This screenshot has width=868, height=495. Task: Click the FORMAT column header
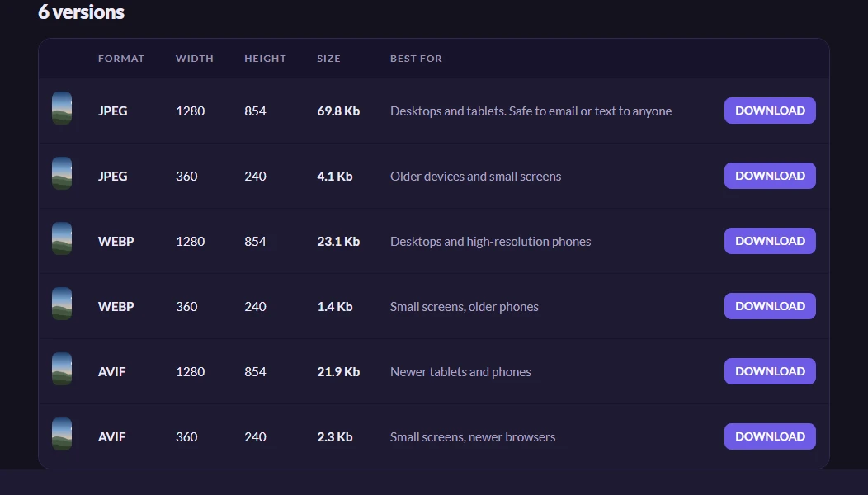click(121, 59)
